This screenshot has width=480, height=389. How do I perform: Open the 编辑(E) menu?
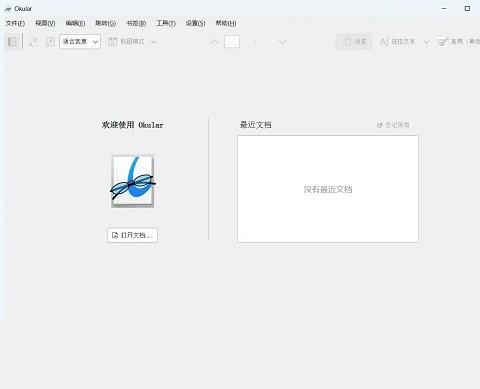click(75, 23)
